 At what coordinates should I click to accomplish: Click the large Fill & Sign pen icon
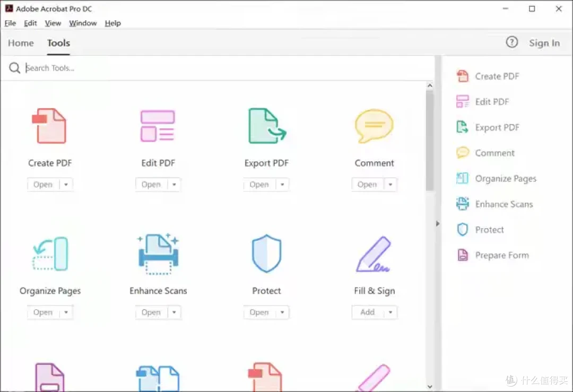click(x=374, y=254)
